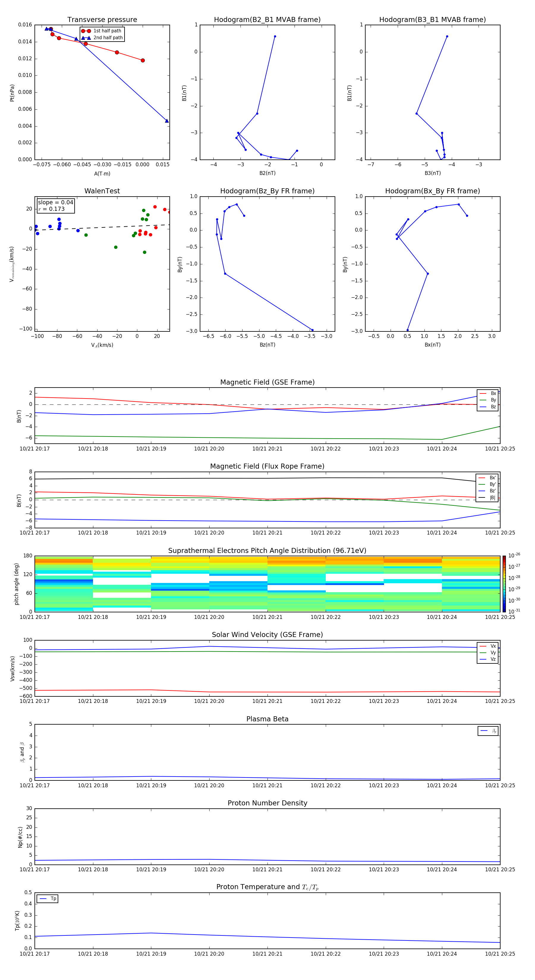
Task: Click the 'Plasma Beta' plot title
Action: tap(267, 719)
